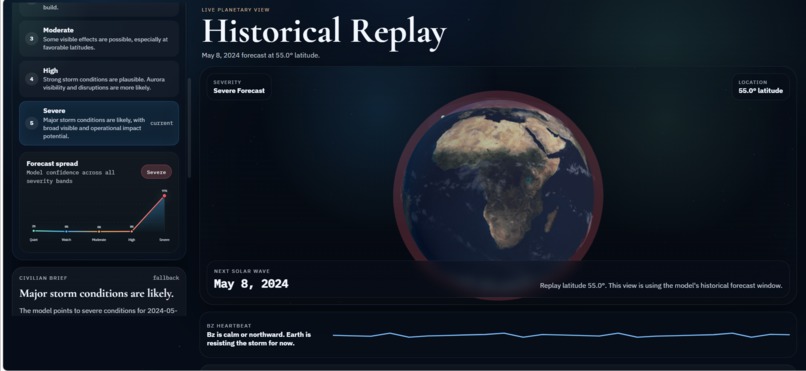This screenshot has height=371, width=806.
Task: Click the High data point on chart
Action: (x=132, y=231)
